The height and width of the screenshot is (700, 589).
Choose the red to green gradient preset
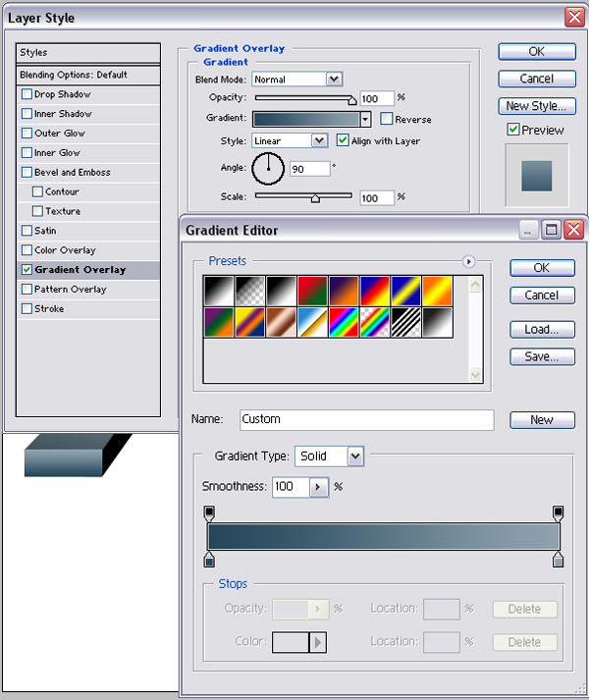click(312, 291)
